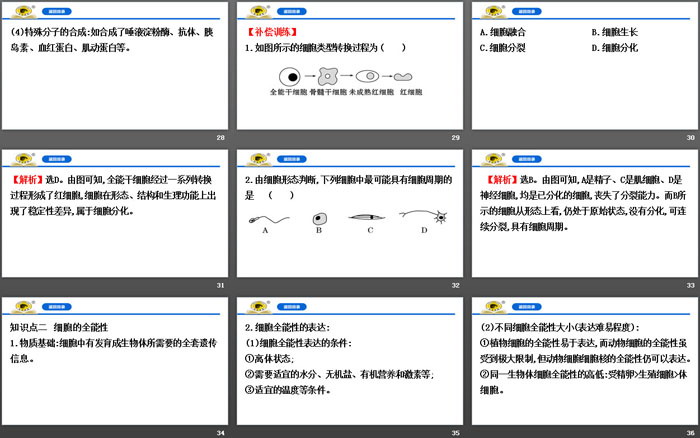Click '(2)不同细胞全能性大小' heading line
Image resolution: width=700 pixels, height=438 pixels.
(x=560, y=327)
